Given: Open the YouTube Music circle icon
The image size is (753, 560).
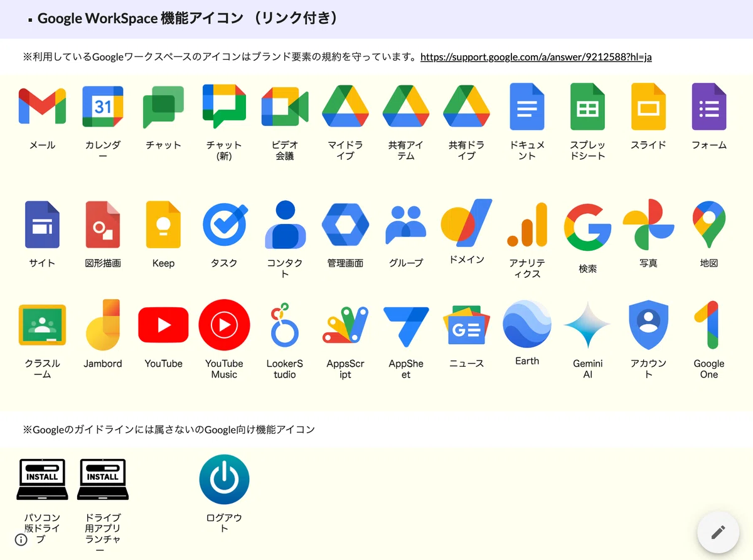Looking at the screenshot, I should 224,325.
